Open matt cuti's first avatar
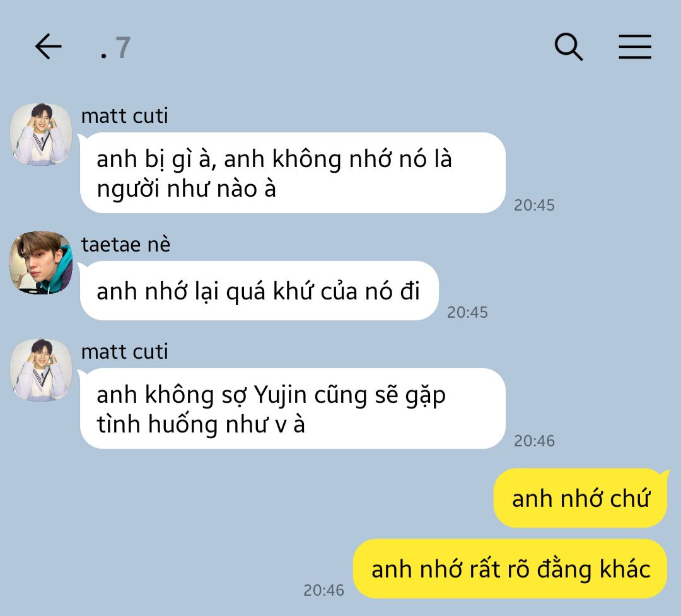Image resolution: width=681 pixels, height=616 pixels. (x=41, y=134)
